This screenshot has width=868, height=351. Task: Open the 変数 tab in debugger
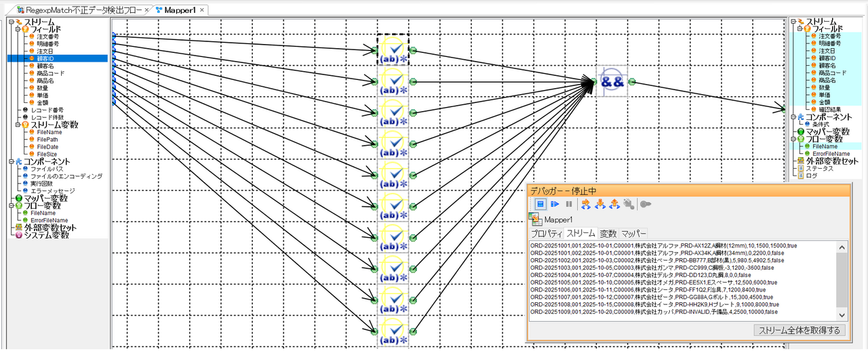coord(608,233)
